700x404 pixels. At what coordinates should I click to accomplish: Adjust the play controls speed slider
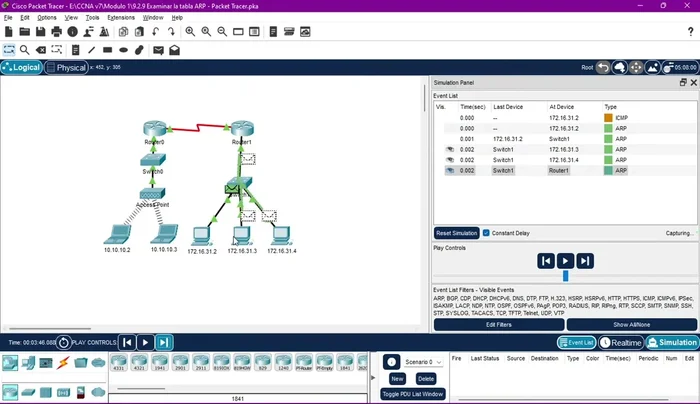point(565,276)
